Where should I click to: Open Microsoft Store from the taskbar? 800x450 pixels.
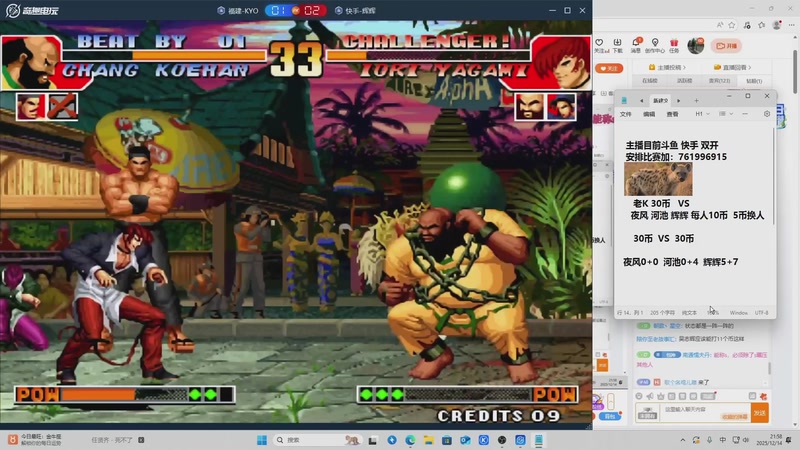pos(447,440)
